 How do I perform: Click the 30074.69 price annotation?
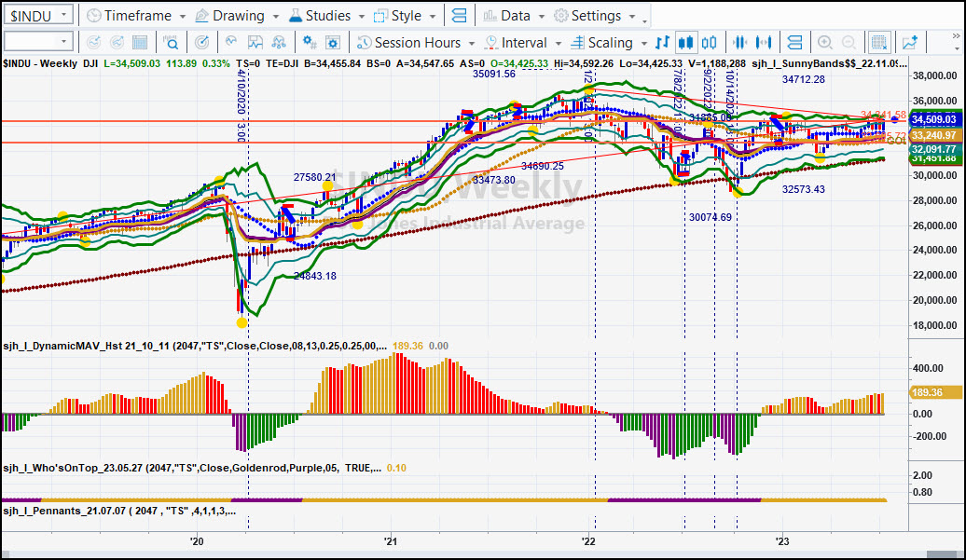[711, 216]
